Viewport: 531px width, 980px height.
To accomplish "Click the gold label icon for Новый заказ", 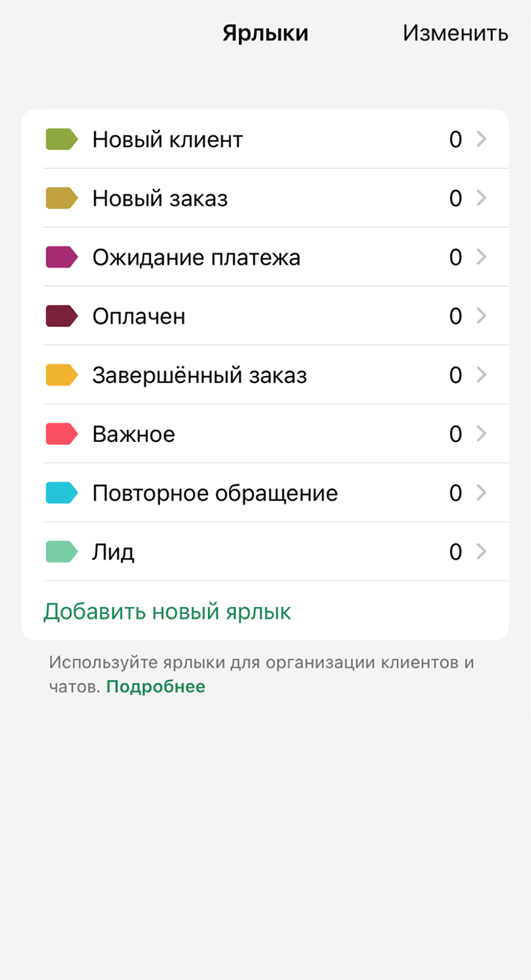I will [62, 198].
